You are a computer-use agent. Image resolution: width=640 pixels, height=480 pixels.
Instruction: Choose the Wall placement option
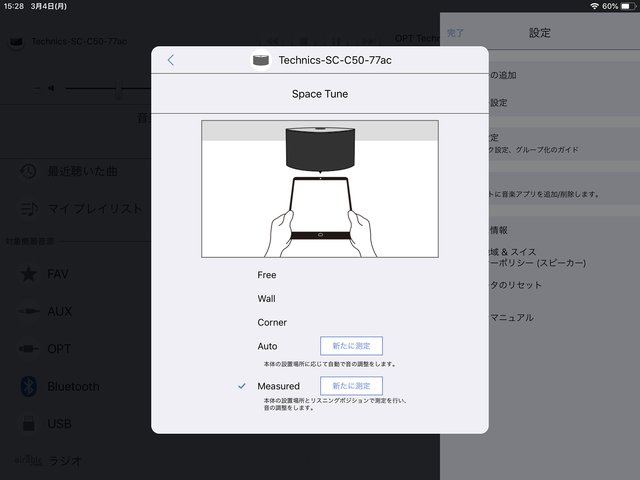tap(266, 298)
